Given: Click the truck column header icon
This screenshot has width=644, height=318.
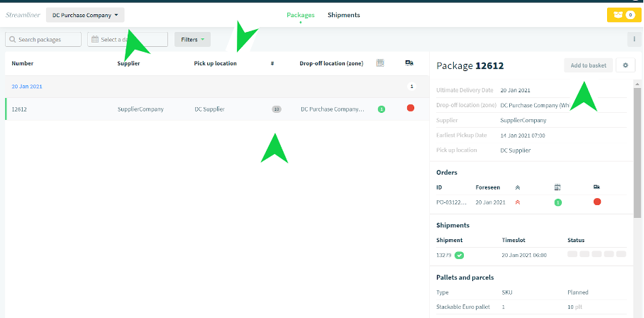Looking at the screenshot, I should (409, 63).
